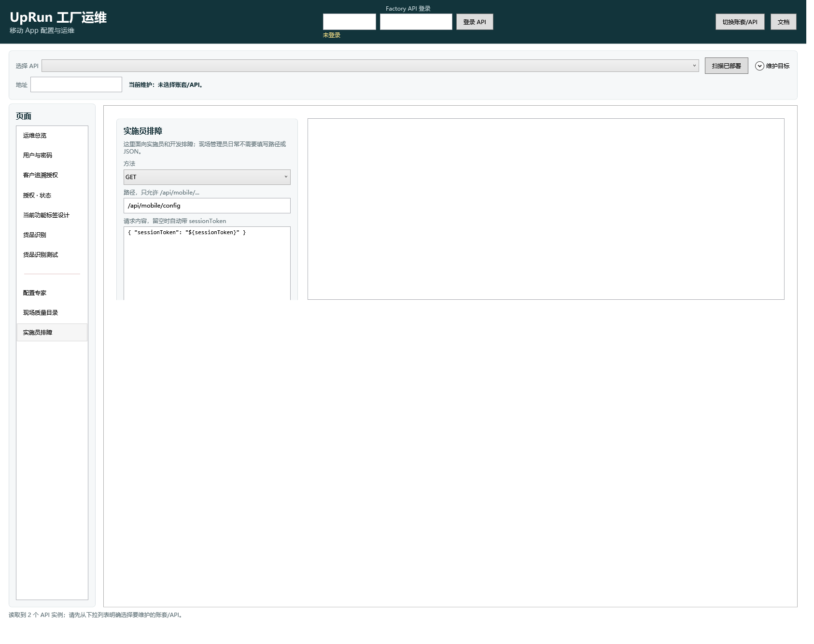Screen dimensions: 814x644
Task: Click the 实施员排障 panel heading
Action: [143, 131]
